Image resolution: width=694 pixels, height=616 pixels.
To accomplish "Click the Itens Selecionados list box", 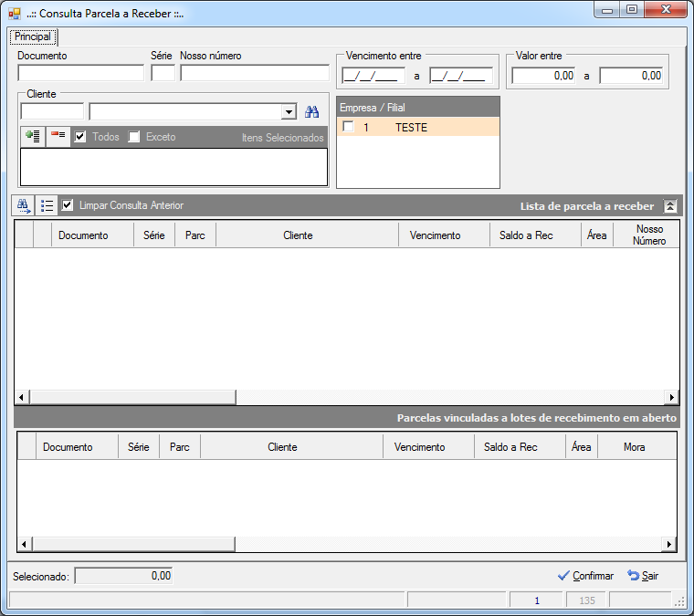I will click(173, 167).
